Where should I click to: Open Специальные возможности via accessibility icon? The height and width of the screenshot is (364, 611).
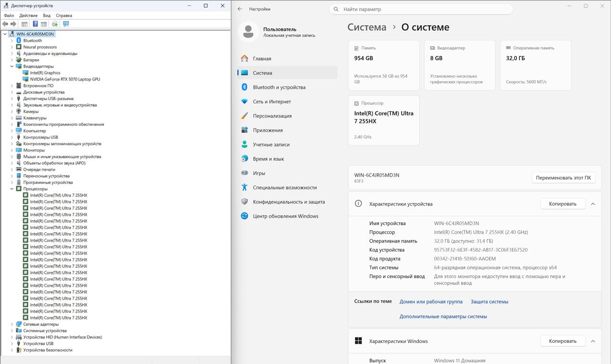[244, 187]
